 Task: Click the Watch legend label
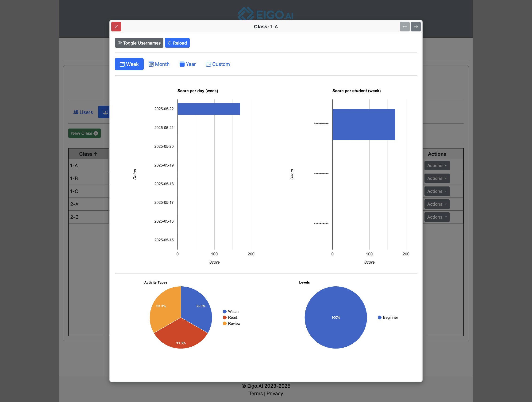coord(233,312)
